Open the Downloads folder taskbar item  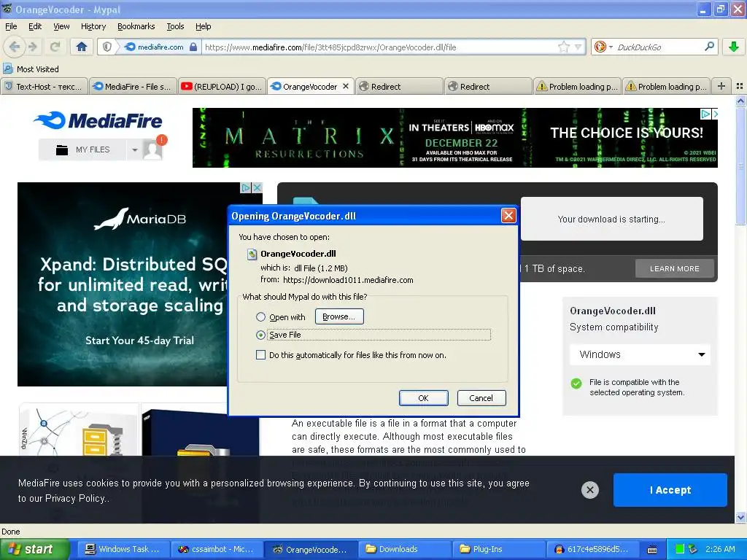404,549
